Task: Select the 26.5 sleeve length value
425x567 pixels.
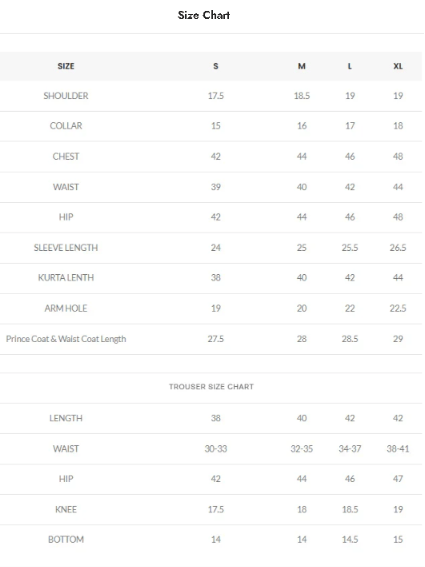Action: pyautogui.click(x=398, y=248)
